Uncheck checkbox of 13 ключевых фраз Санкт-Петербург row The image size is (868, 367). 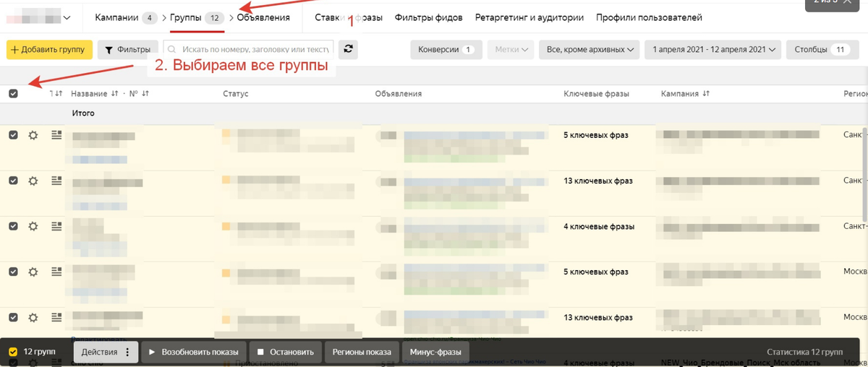[13, 180]
